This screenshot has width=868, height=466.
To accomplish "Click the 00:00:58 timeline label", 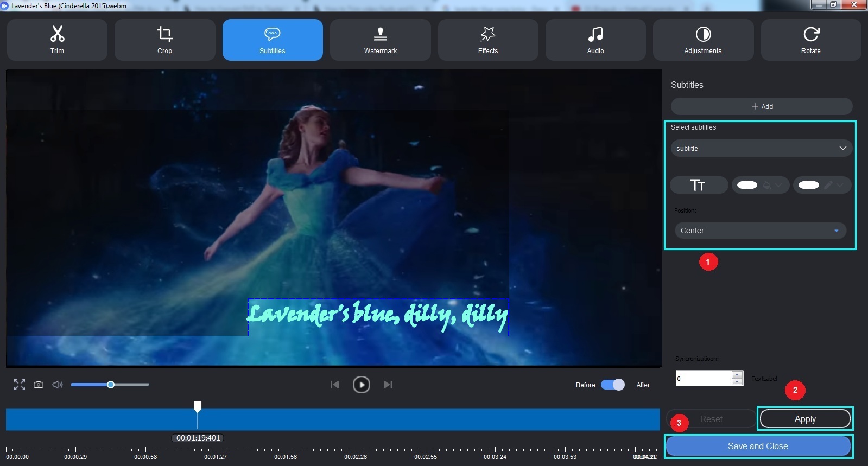I will pyautogui.click(x=145, y=457).
